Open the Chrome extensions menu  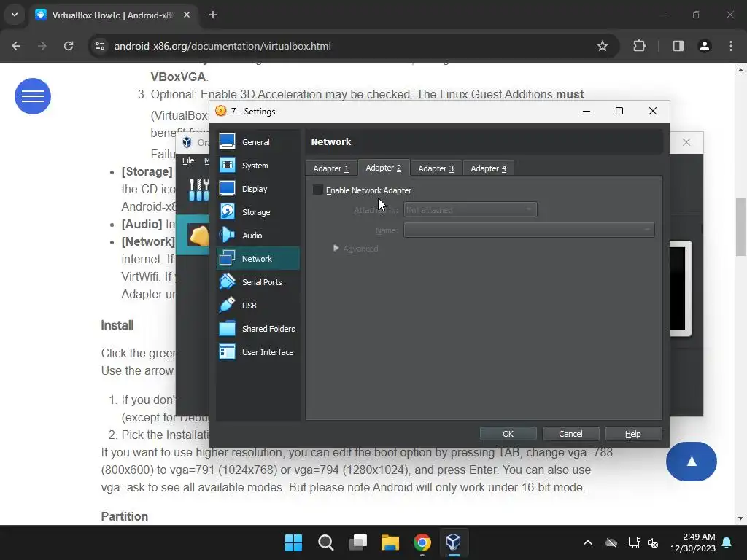(x=639, y=46)
